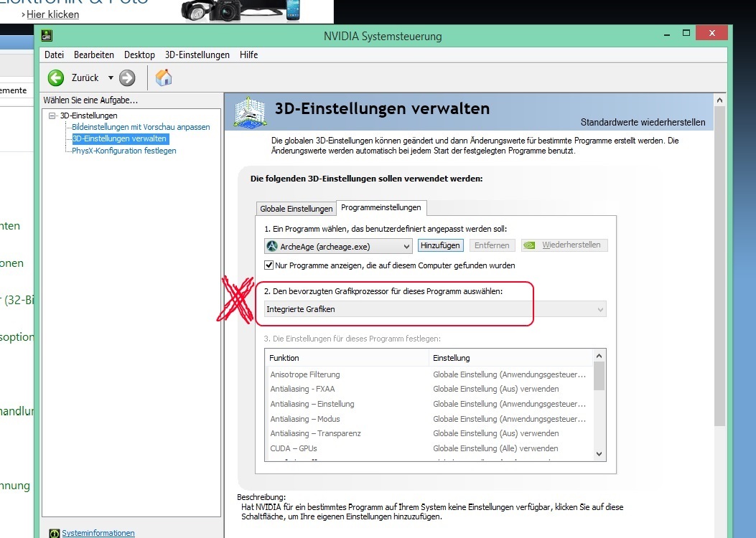Click the Funktion column header

coord(346,358)
